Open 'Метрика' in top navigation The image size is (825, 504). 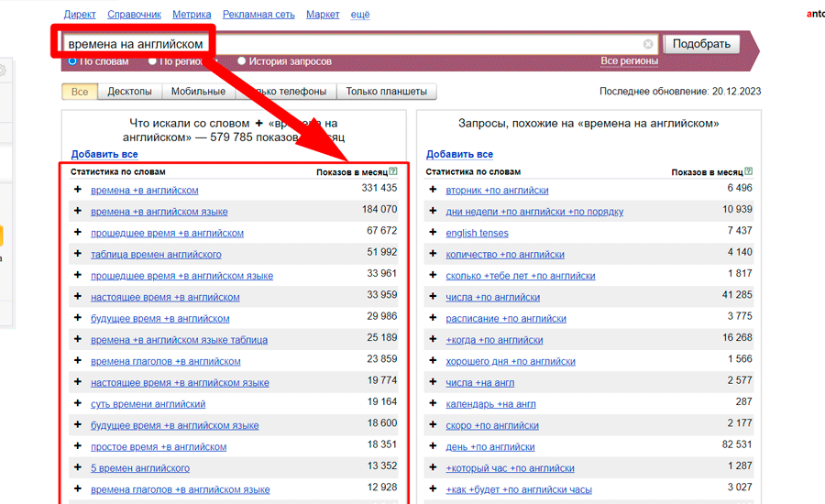[x=192, y=15]
